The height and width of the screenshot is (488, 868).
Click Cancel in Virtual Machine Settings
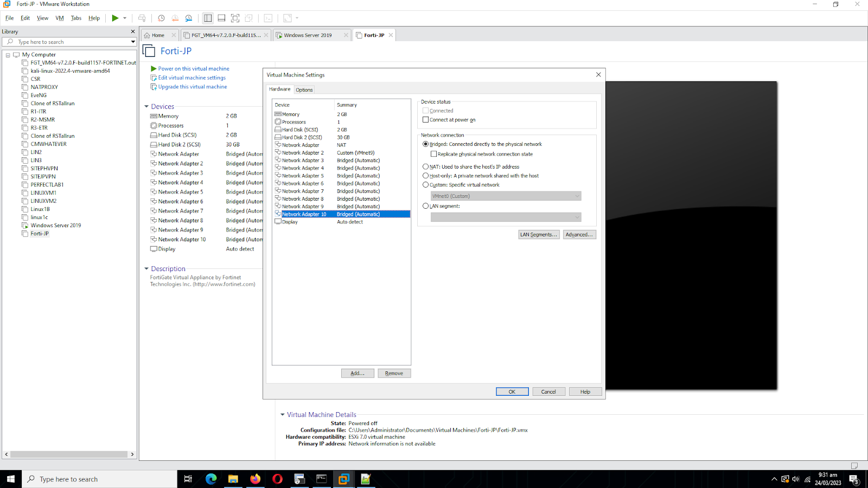coord(548,392)
